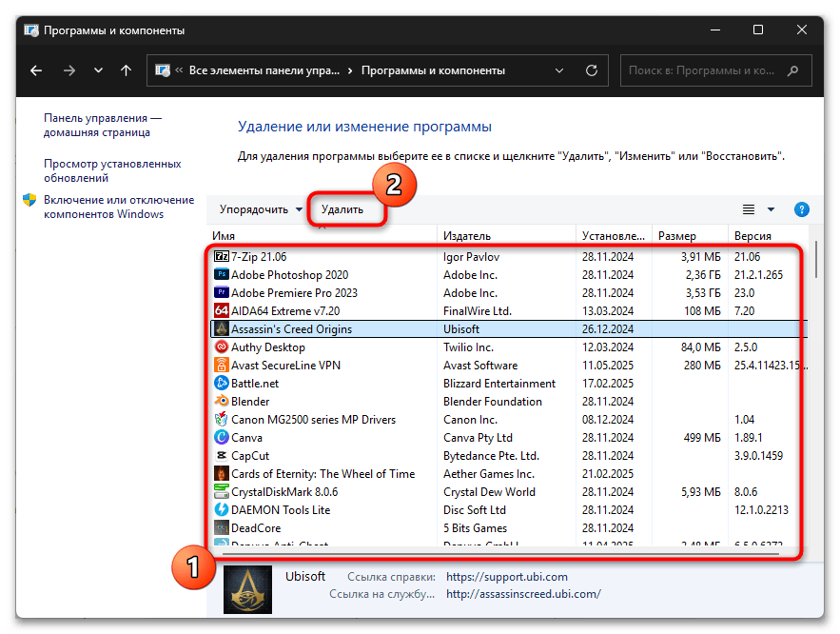Click the Cards of Eternity icon
Screen dimensions: 840x634
click(222, 474)
